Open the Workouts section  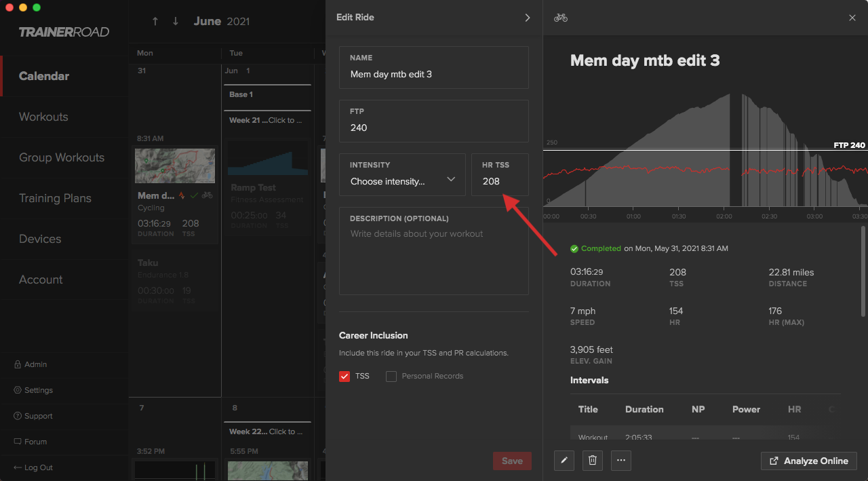pyautogui.click(x=43, y=117)
